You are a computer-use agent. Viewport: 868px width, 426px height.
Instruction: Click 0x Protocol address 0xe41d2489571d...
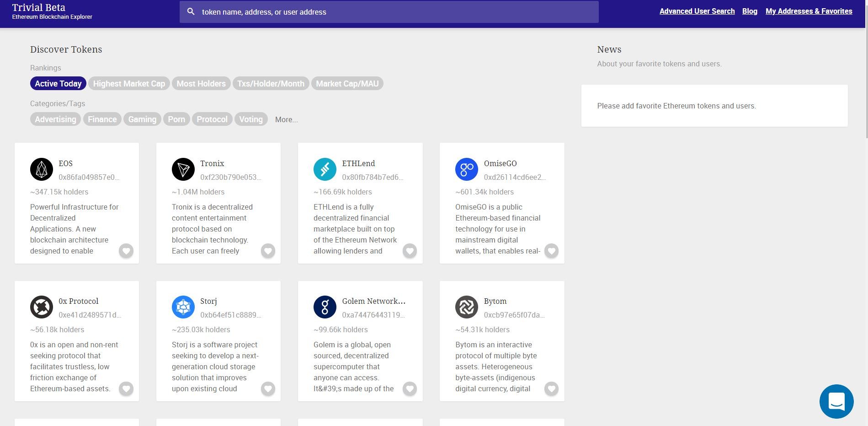(x=90, y=315)
